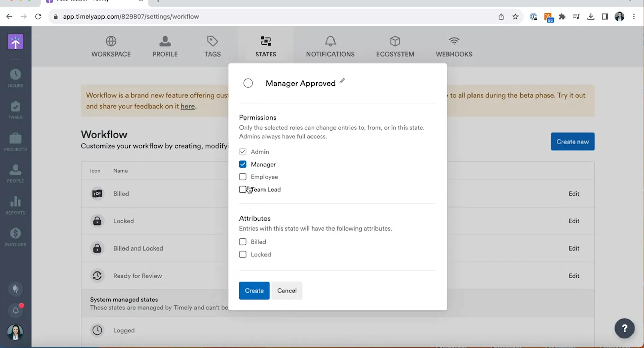Open Invoices dollar icon
The width and height of the screenshot is (644, 348).
point(15,237)
